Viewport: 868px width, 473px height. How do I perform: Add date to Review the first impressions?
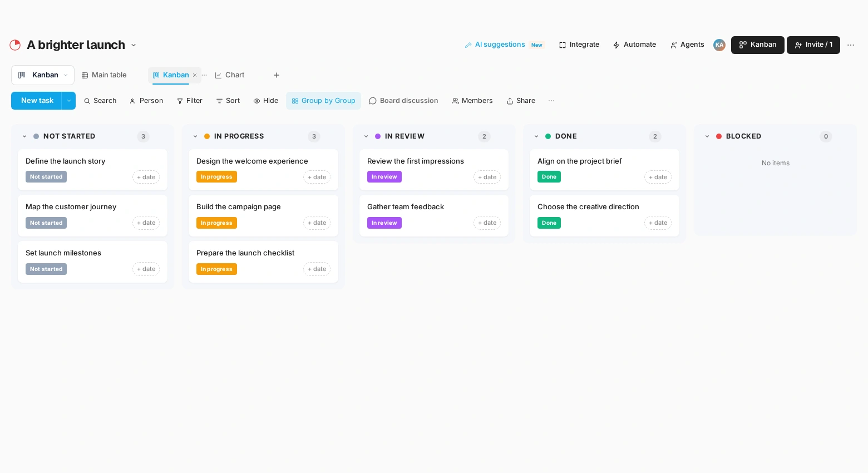click(x=487, y=178)
